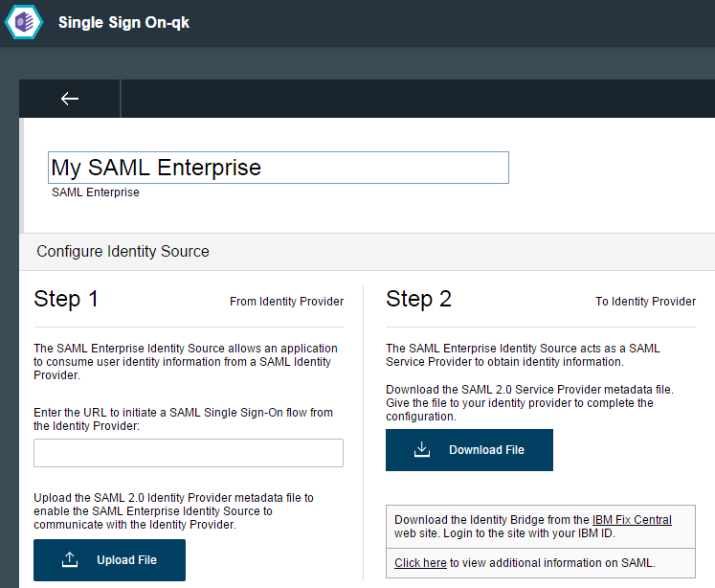This screenshot has width=715, height=588.
Task: Click the Single Sign On hexagon logo icon
Action: point(24,22)
